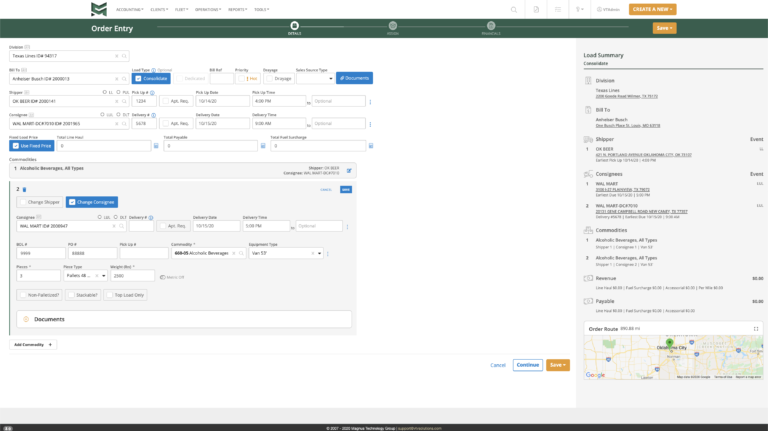Screen dimensions: 768x431
Task: Check Apt. Req. for the shipper pickup
Action: [x=166, y=101]
